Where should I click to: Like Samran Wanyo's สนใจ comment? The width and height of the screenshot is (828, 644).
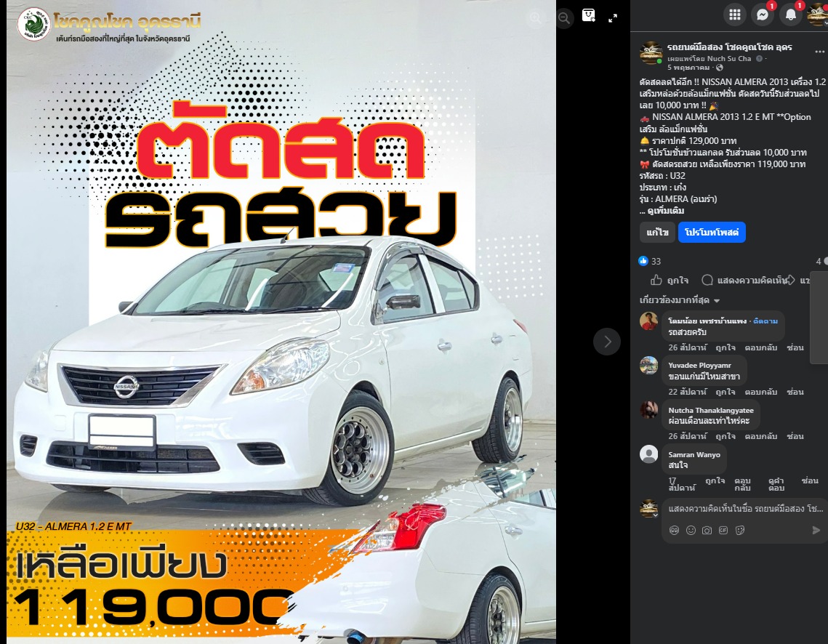tap(715, 480)
